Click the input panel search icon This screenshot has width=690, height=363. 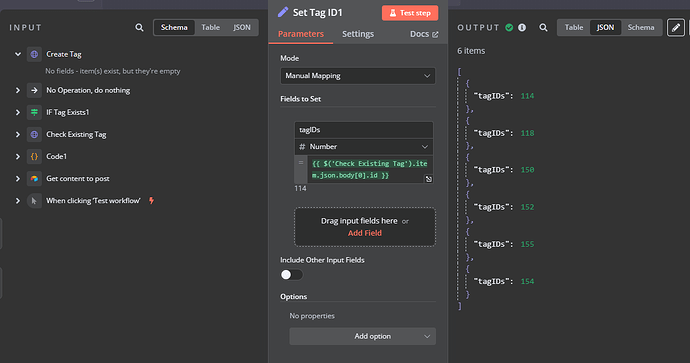(139, 27)
